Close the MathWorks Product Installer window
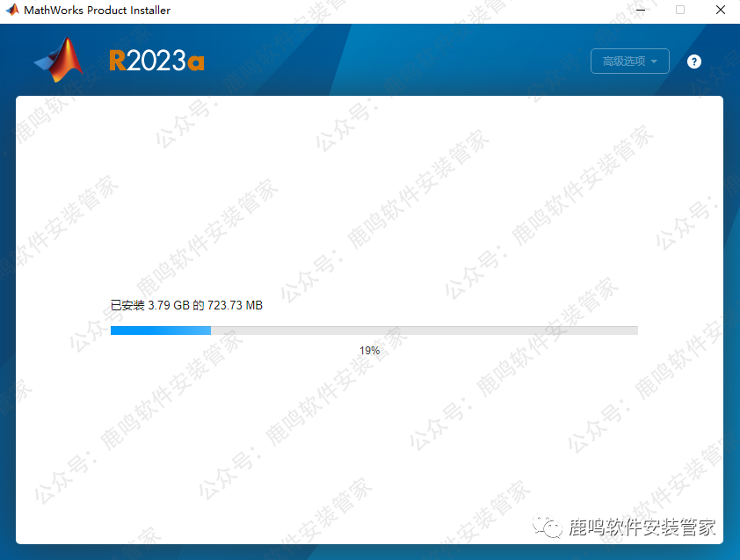 tap(720, 10)
